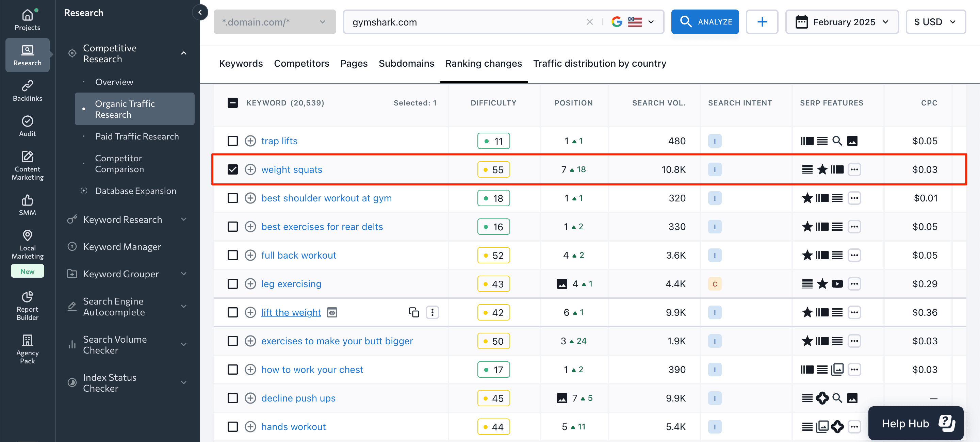Check the 'decline push ups' checkbox
This screenshot has height=442, width=980.
pos(232,398)
